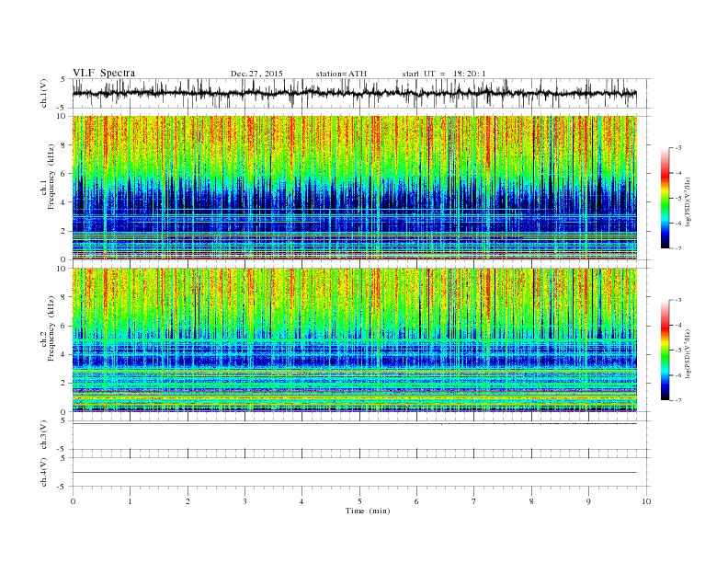Screen dimensions: 728x563
Task: Click time axis tick label 0
Action: [73, 501]
